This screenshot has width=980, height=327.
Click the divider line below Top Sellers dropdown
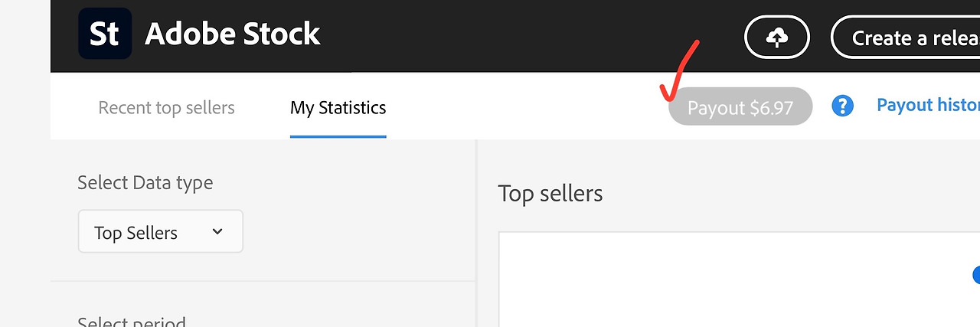point(263,281)
